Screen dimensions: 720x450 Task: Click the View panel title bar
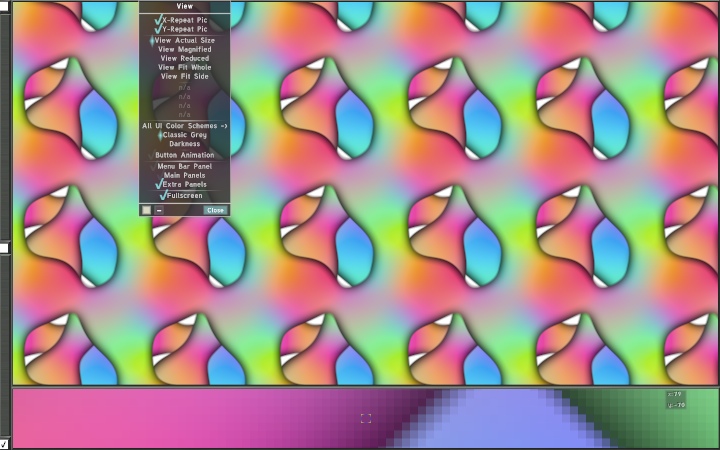point(185,6)
